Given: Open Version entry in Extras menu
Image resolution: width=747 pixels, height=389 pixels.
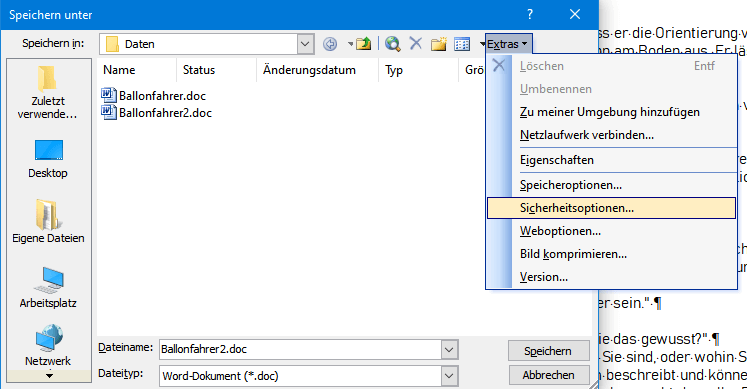Looking at the screenshot, I should 612,277.
